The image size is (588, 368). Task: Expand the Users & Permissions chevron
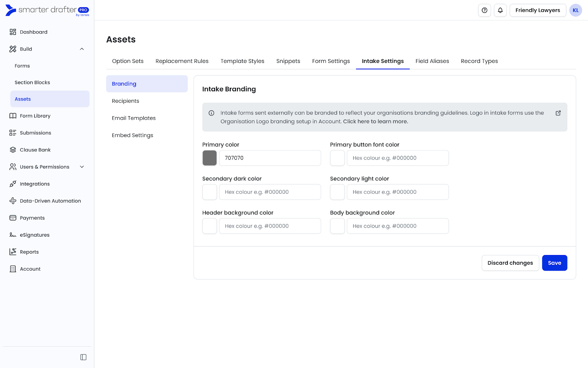82,167
